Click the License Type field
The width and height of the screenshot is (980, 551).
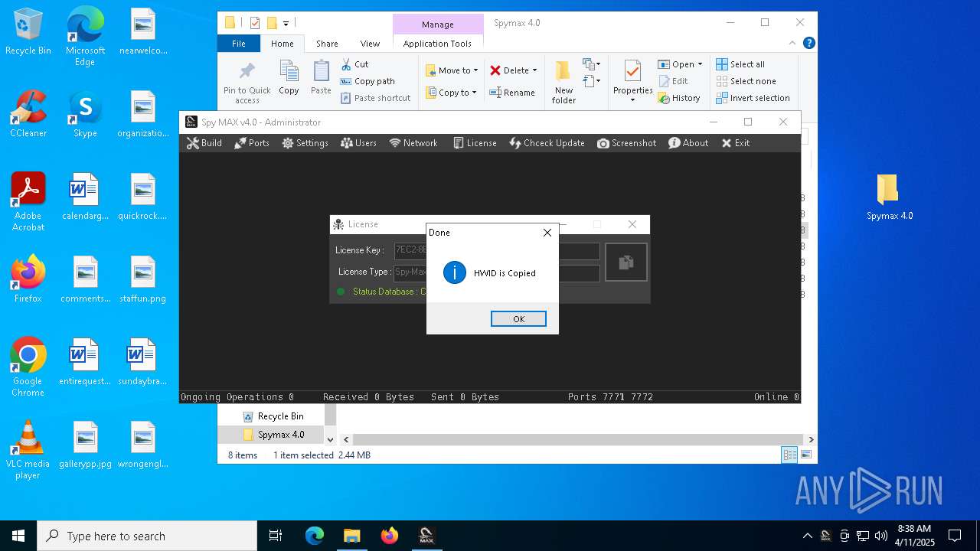496,272
